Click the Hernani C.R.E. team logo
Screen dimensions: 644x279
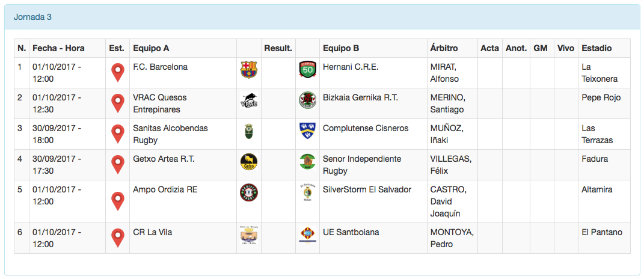pos(307,70)
